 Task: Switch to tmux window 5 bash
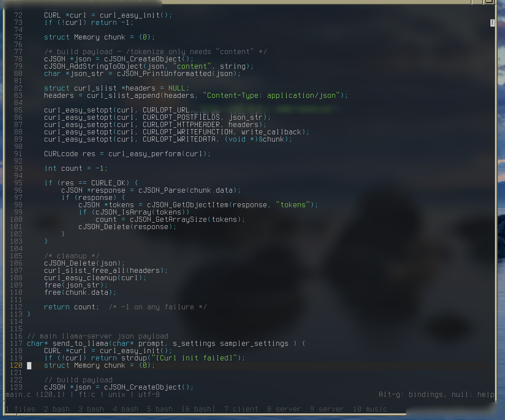coord(160,409)
